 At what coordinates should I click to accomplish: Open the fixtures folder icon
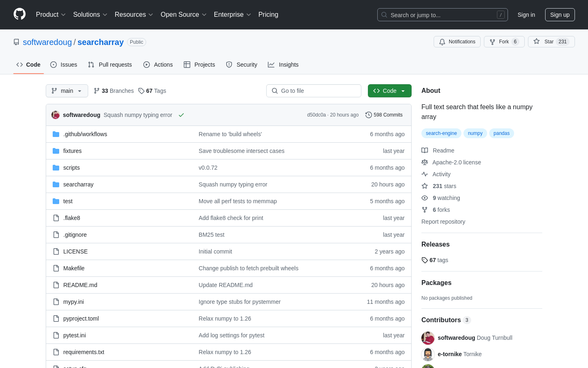pyautogui.click(x=56, y=151)
